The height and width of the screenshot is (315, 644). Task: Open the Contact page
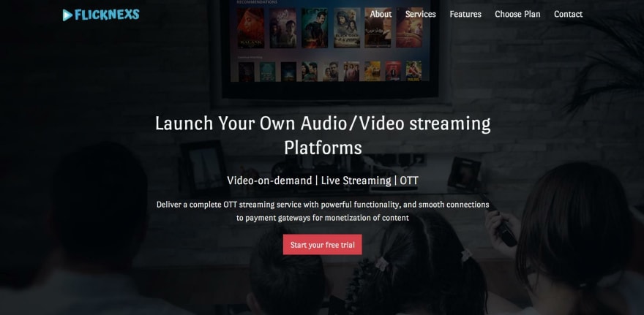[568, 14]
